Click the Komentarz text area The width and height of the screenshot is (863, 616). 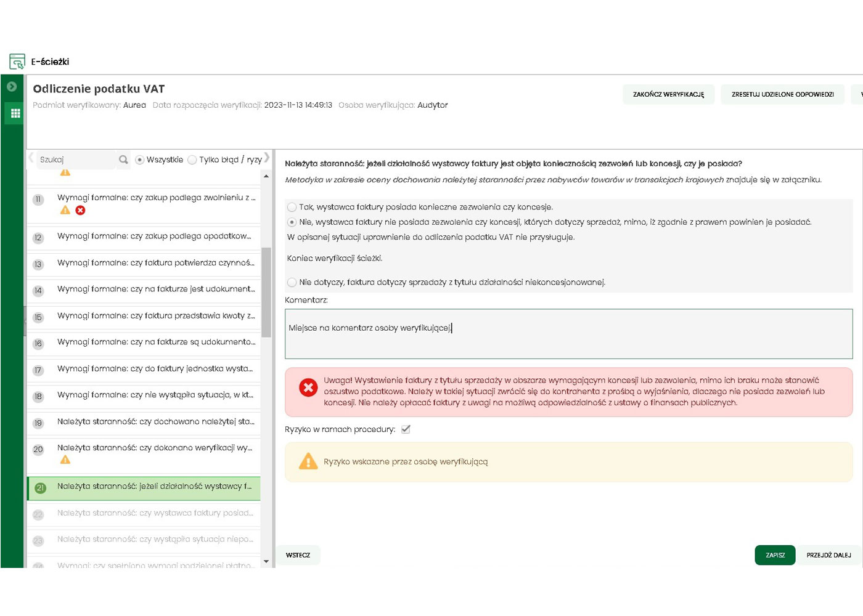pos(568,334)
